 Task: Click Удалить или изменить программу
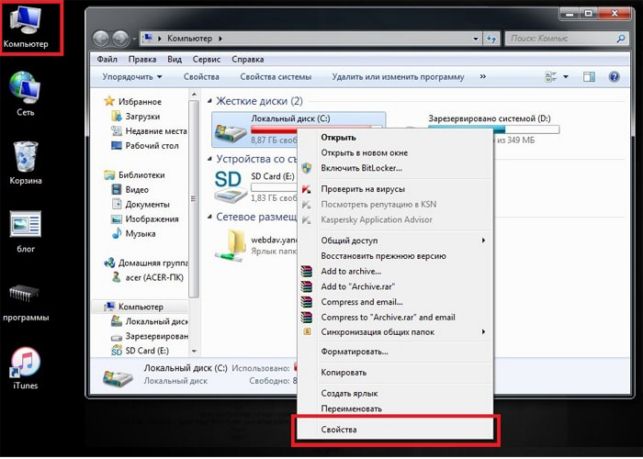(398, 77)
